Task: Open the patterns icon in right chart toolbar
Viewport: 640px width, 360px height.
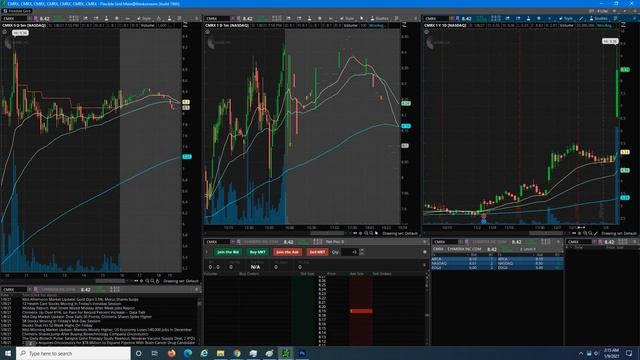Action: 616,18
